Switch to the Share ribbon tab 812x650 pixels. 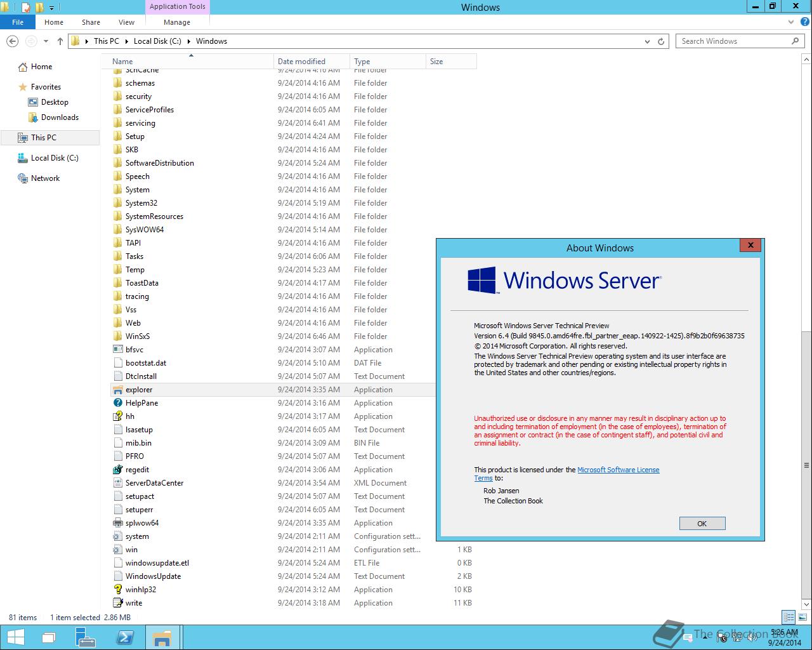pyautogui.click(x=91, y=22)
